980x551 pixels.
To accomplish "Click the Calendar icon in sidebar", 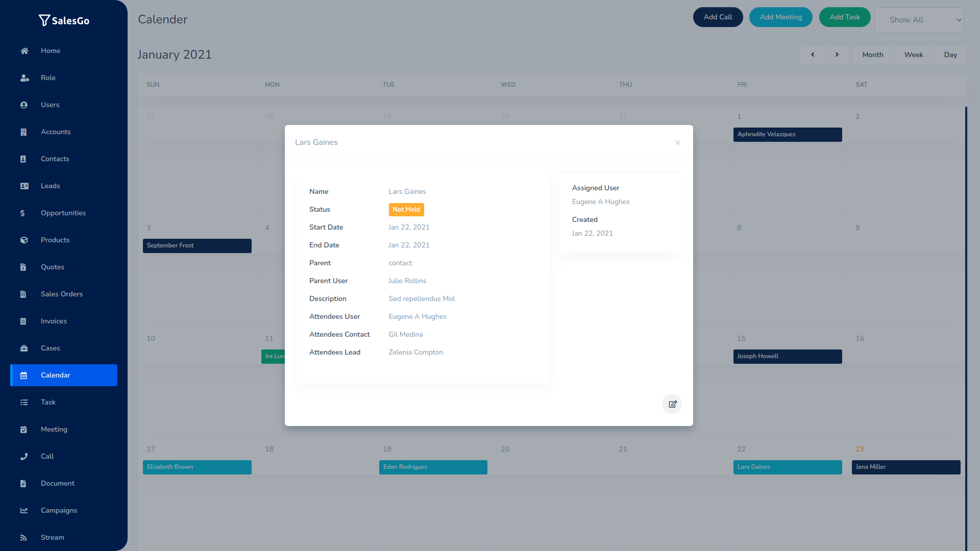I will [x=23, y=375].
